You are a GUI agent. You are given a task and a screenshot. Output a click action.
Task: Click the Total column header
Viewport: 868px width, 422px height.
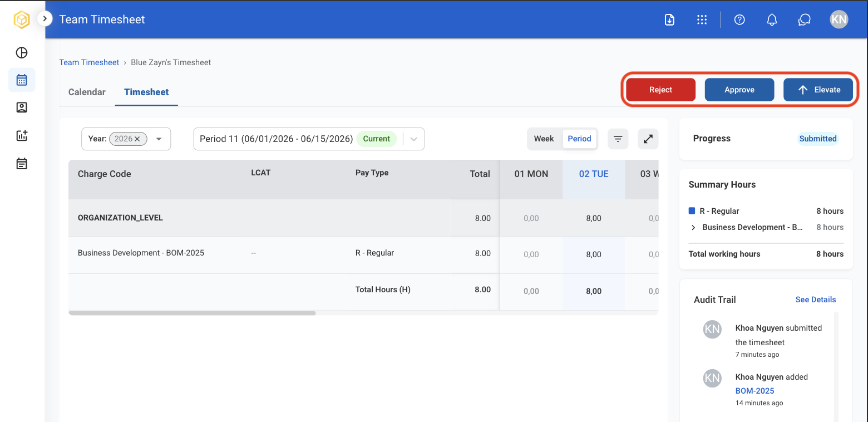480,174
